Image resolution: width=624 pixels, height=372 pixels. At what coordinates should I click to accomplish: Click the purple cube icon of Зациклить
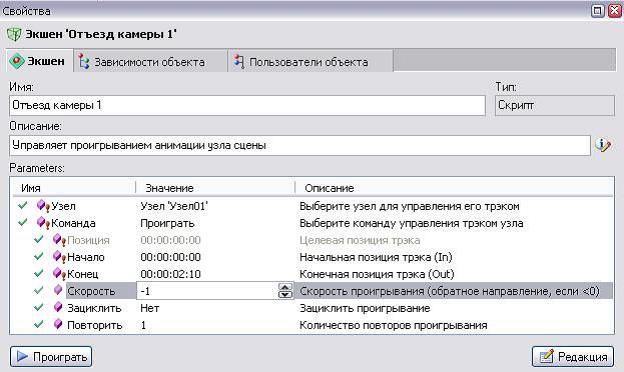(58, 308)
